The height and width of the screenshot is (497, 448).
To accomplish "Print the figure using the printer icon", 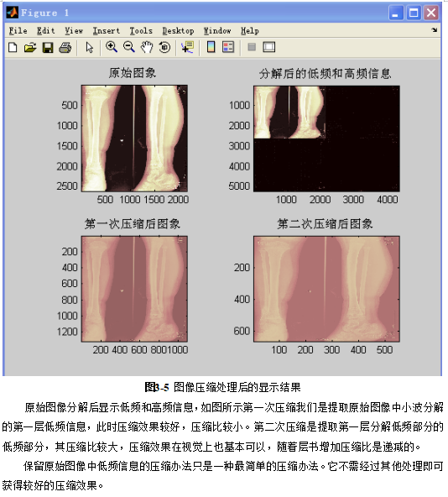I will pyautogui.click(x=65, y=48).
